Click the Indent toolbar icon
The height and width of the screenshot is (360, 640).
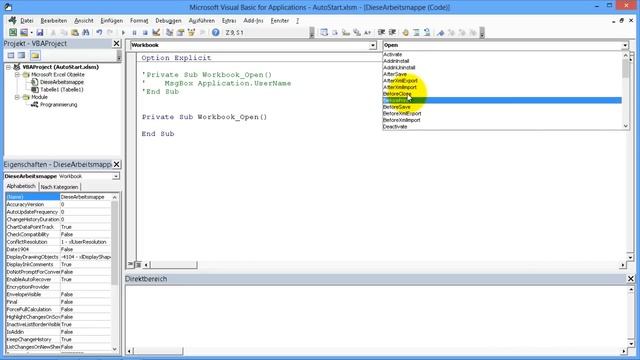(381, 33)
